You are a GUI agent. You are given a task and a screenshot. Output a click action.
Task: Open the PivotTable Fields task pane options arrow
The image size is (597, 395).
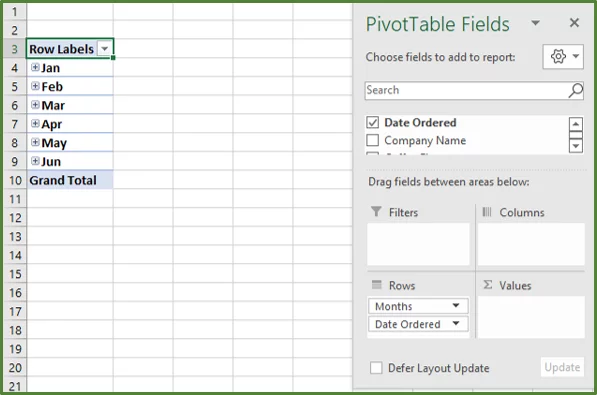[536, 23]
